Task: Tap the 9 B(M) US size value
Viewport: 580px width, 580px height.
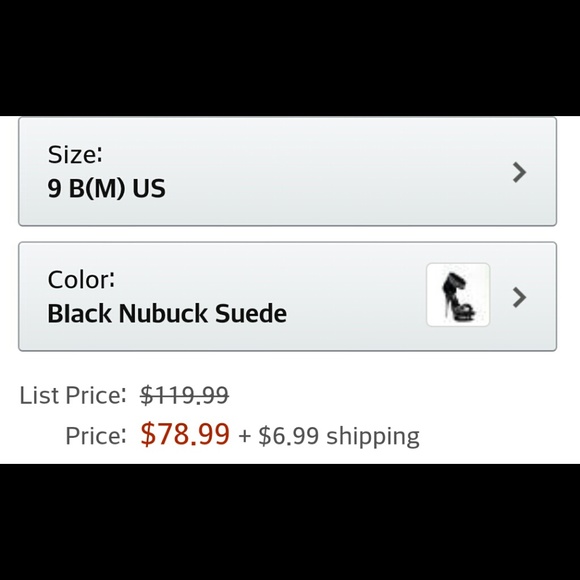Action: coord(107,188)
